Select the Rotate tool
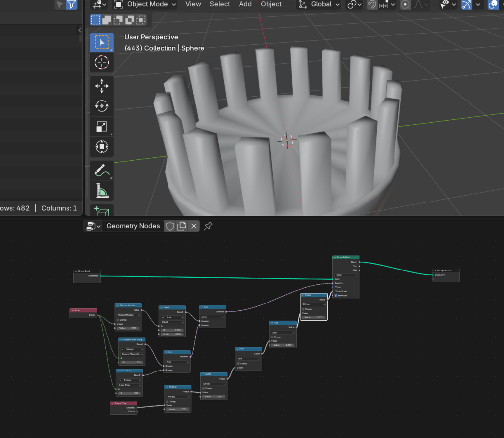The width and height of the screenshot is (504, 438). [x=101, y=106]
